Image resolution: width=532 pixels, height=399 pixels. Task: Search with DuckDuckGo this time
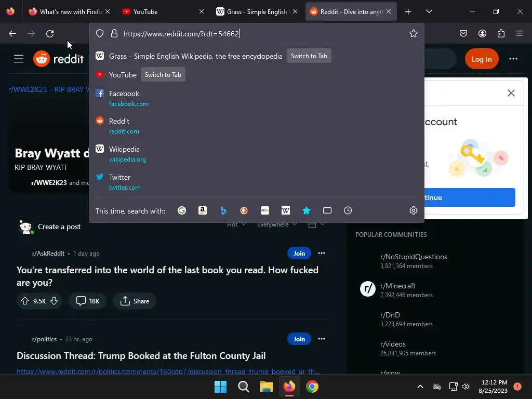pos(244,211)
